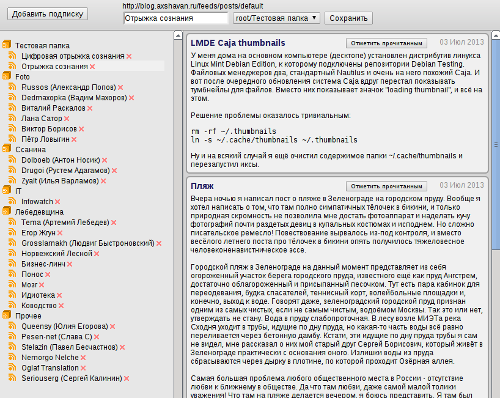Viewport: 500px width, 398px height.
Task: Open the LMDE Caja thumbnails post title
Action: coord(238,43)
